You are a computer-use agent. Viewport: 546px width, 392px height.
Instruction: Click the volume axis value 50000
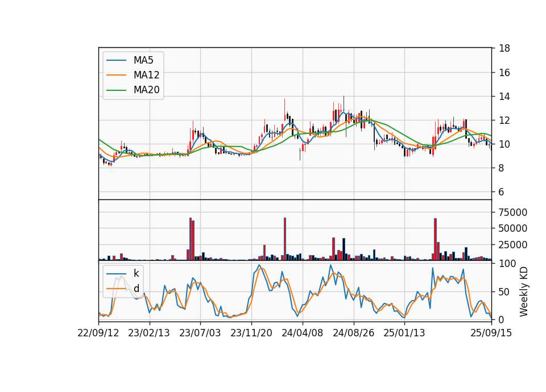point(513,228)
